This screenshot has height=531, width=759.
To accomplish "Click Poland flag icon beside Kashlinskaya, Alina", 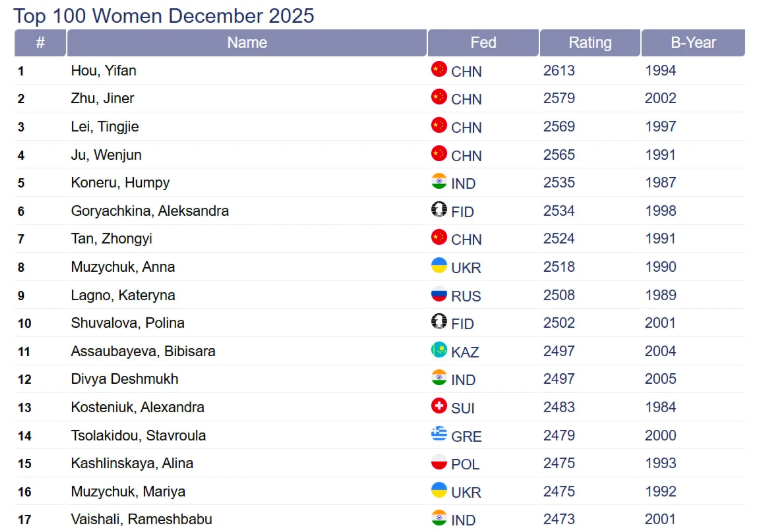I will coord(438,462).
